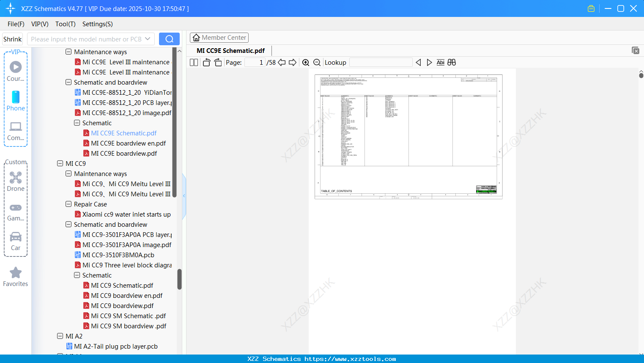The height and width of the screenshot is (363, 644).
Task: Zoom in on the schematic
Action: pos(306,63)
